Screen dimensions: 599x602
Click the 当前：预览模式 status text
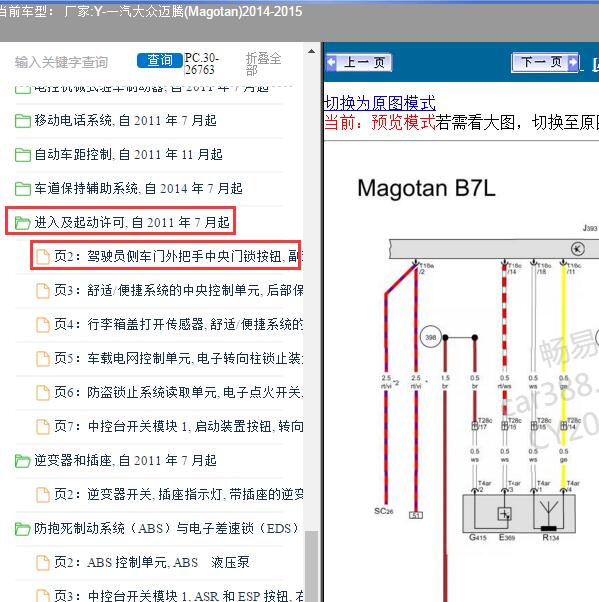[x=380, y=122]
